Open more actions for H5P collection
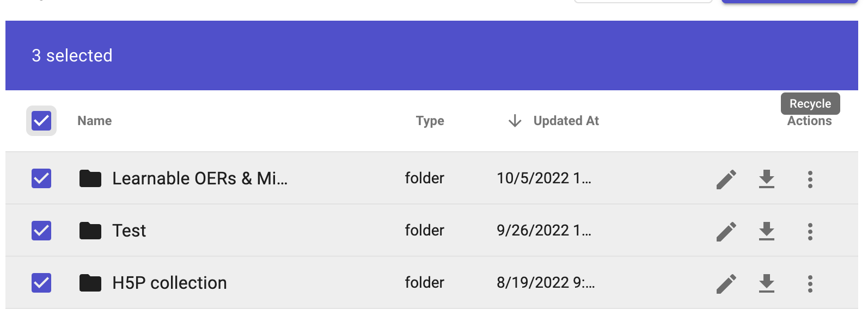Image resolution: width=868 pixels, height=322 pixels. (x=809, y=282)
